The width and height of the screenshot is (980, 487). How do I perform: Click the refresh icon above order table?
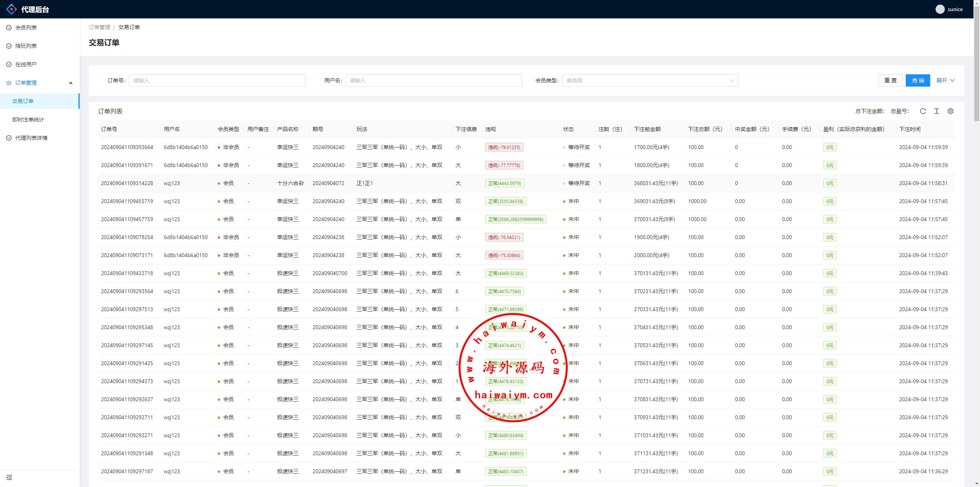coord(923,111)
